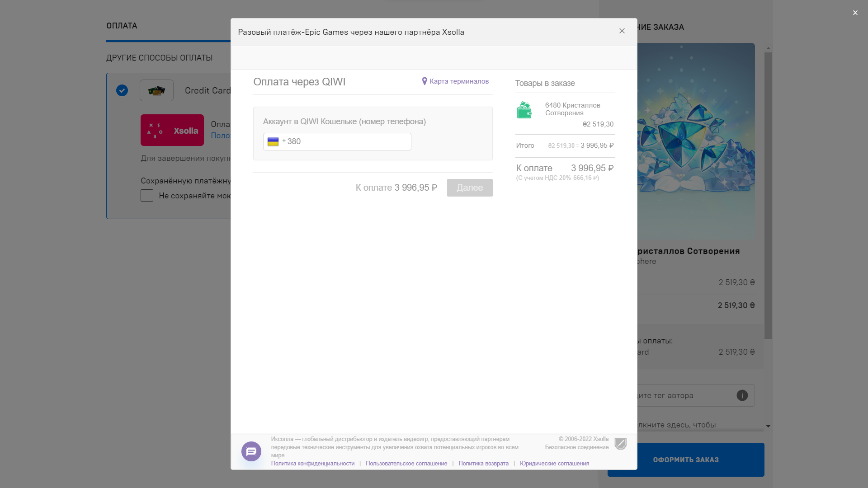Image resolution: width=868 pixels, height=488 pixels.
Task: Click the secure connection shield icon
Action: point(621,444)
